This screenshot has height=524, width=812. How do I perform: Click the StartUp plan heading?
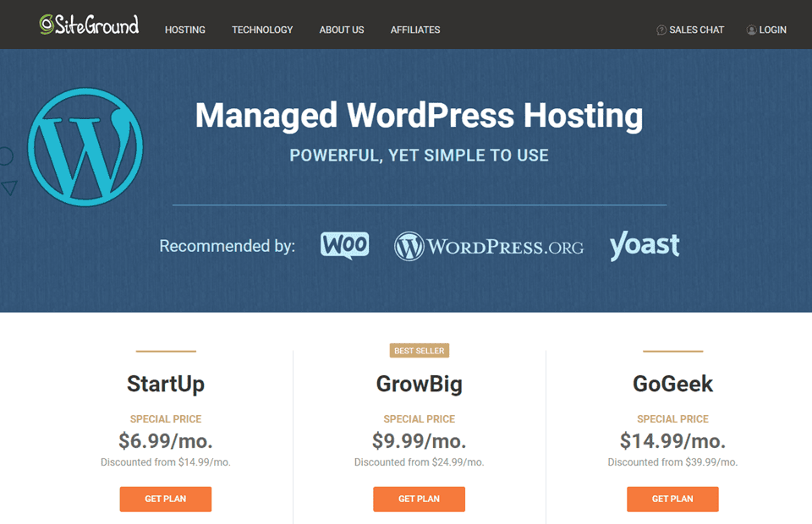pyautogui.click(x=165, y=384)
